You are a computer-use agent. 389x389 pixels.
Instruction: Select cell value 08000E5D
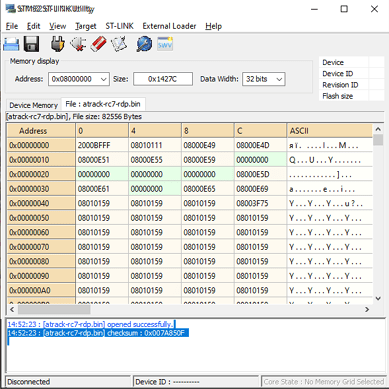click(x=261, y=174)
